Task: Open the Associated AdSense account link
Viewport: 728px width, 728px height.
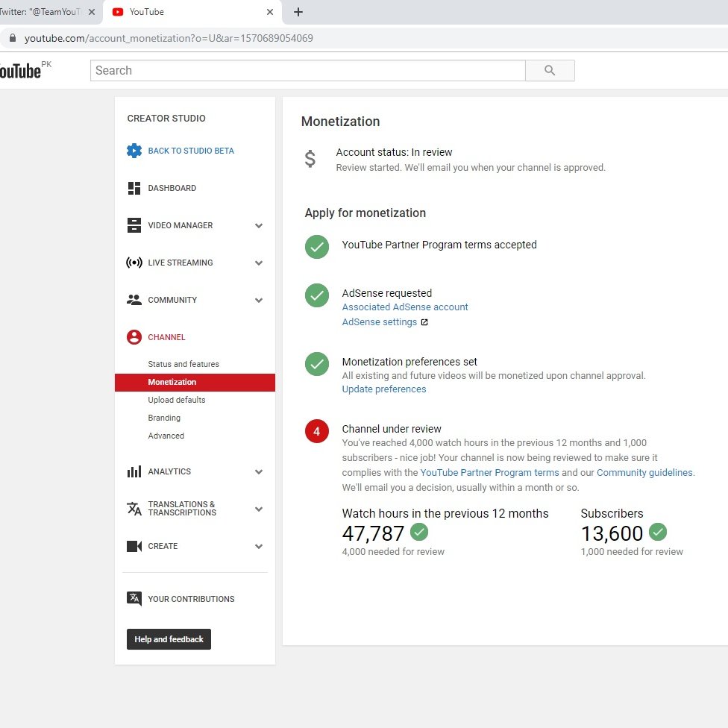Action: (x=405, y=307)
